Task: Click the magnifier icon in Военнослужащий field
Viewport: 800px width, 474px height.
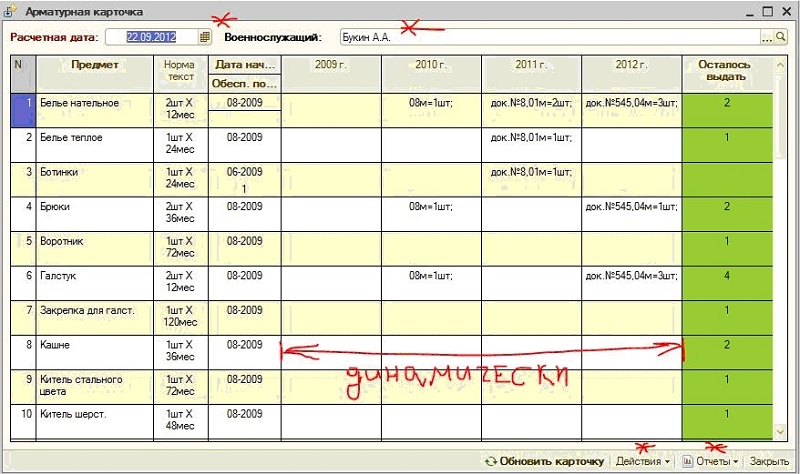Action: 781,38
